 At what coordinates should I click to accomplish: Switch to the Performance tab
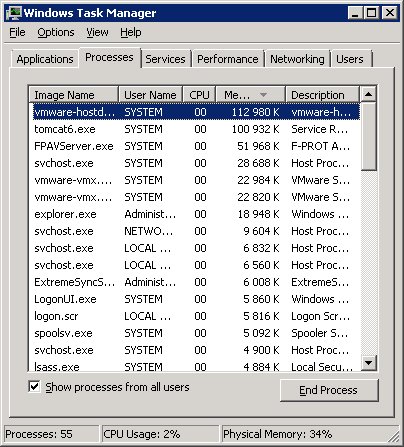228,59
